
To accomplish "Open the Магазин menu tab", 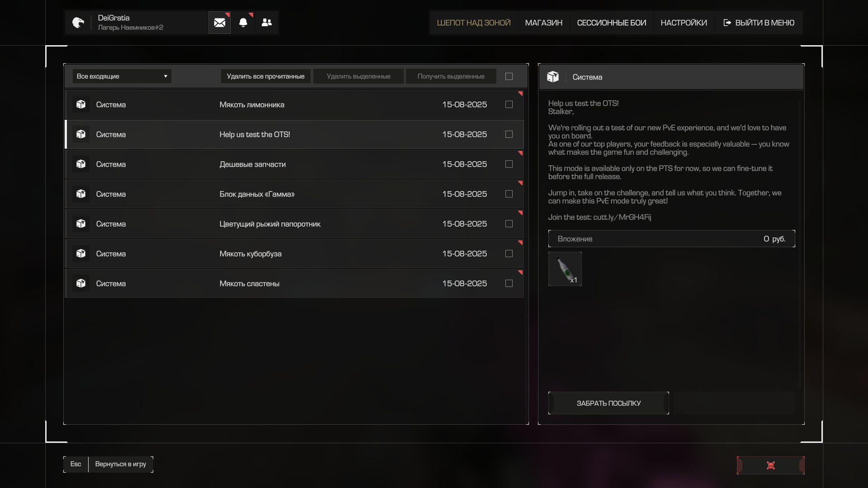I will [x=544, y=23].
